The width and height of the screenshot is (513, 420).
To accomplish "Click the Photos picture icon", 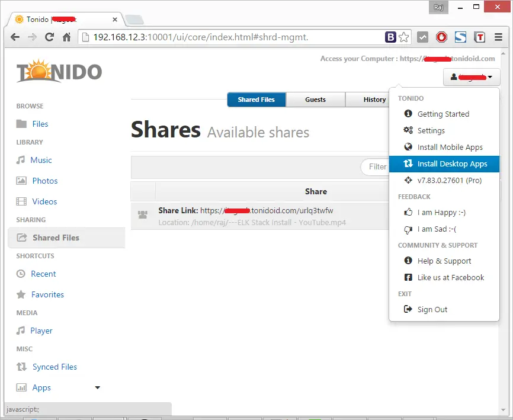I will pyautogui.click(x=21, y=181).
